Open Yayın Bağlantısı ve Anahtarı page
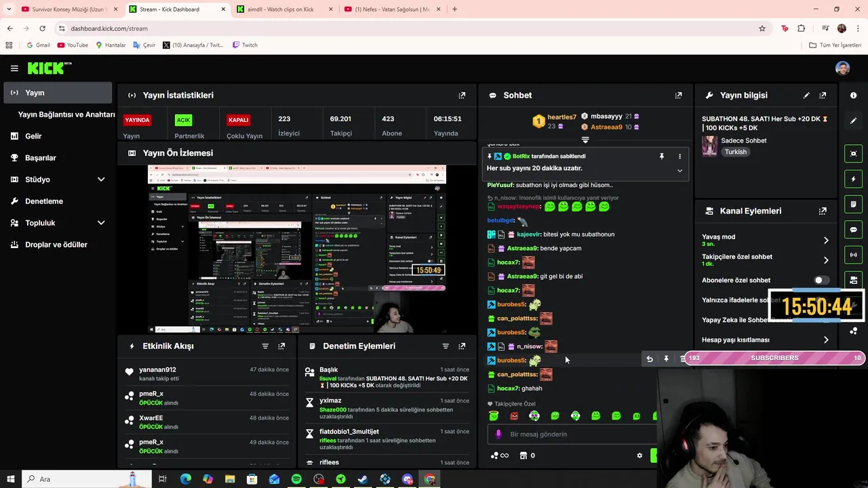Screen dimensions: 868x488 [66, 115]
